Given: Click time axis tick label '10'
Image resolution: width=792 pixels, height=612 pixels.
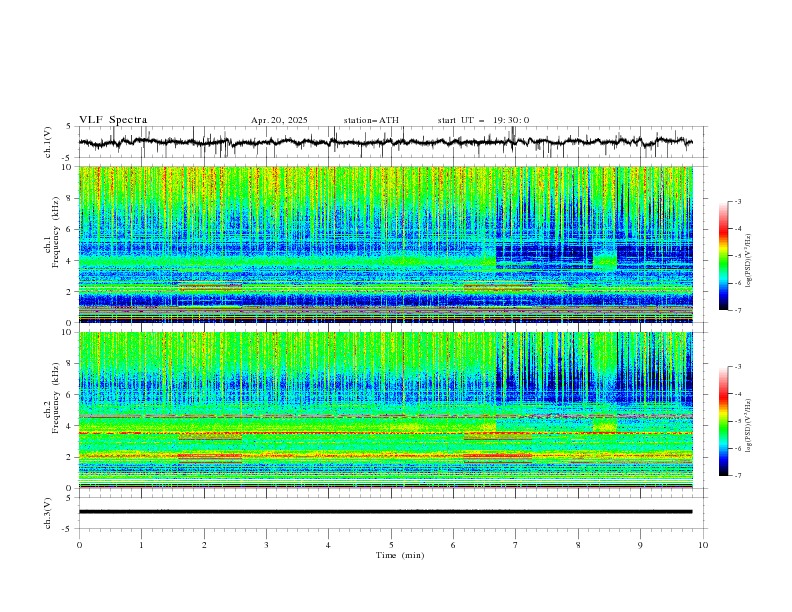Looking at the screenshot, I should [703, 545].
